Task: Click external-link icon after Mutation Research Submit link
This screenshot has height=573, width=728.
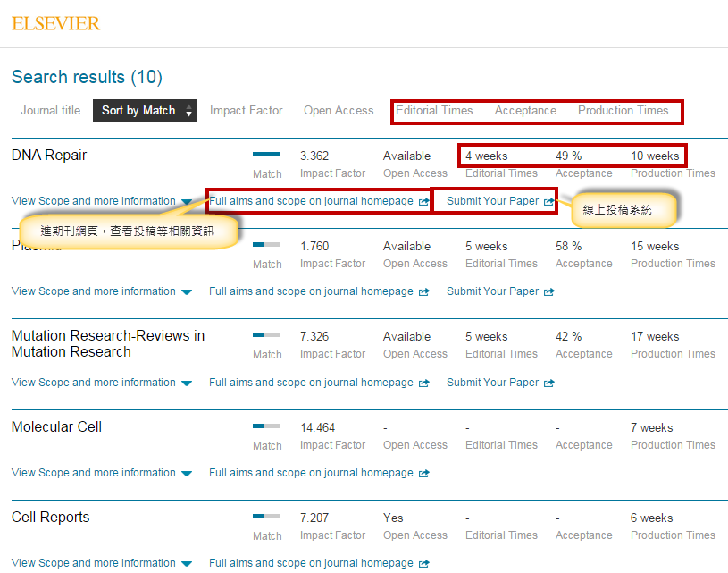Action: [549, 383]
